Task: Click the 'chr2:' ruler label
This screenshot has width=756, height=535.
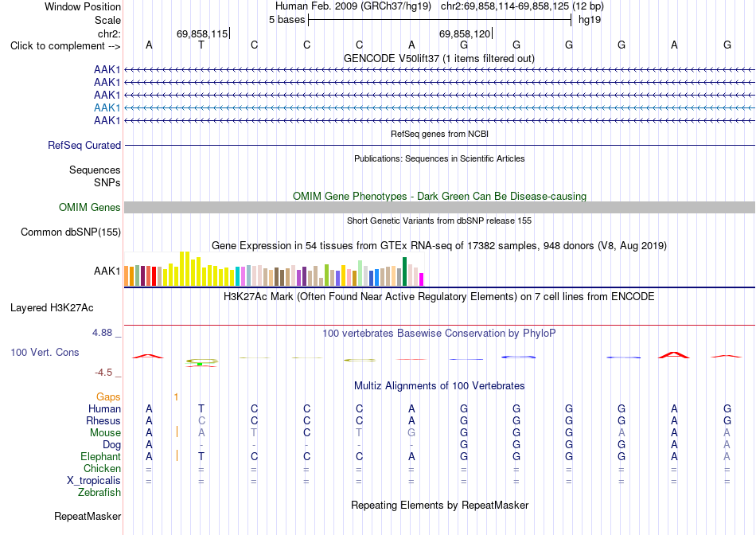Action: tap(109, 33)
